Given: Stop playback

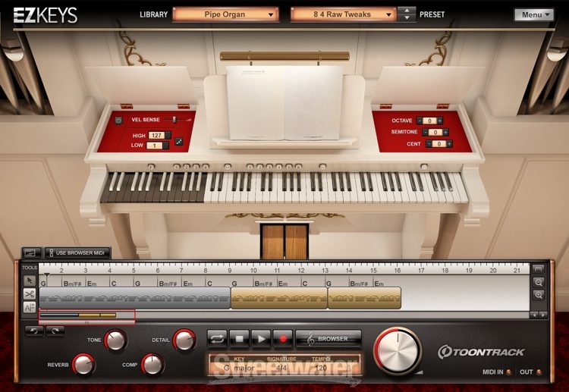Looking at the screenshot, I should point(239,339).
